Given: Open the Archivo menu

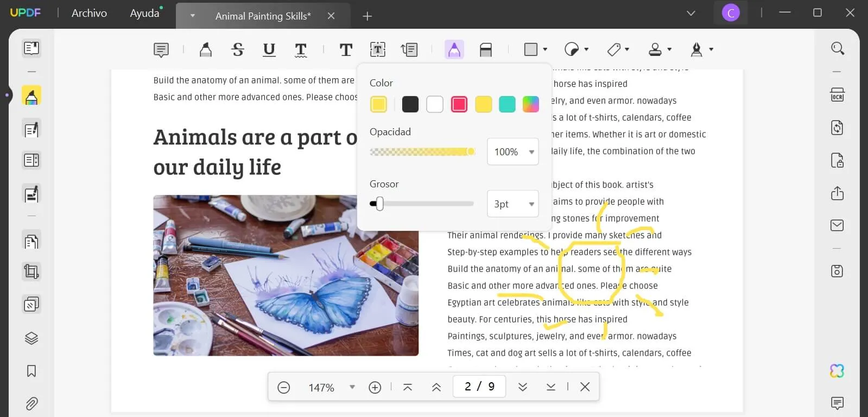Looking at the screenshot, I should [89, 13].
